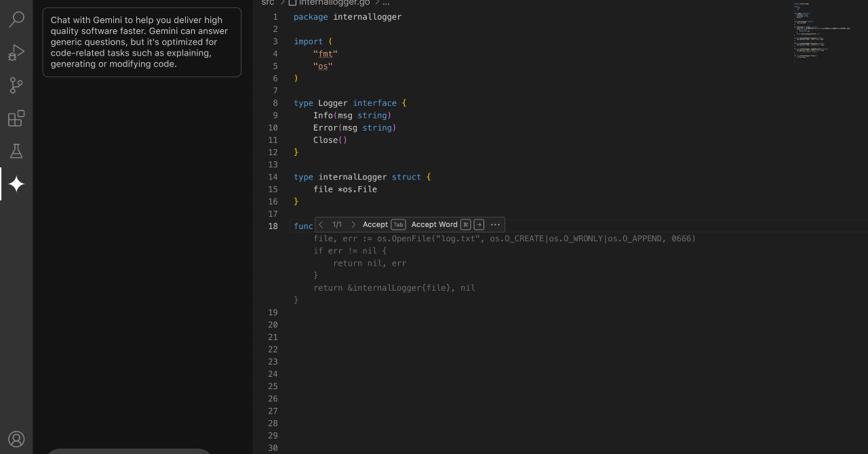Image resolution: width=868 pixels, height=454 pixels.
Task: Open the Search view in the activity bar
Action: (x=16, y=19)
